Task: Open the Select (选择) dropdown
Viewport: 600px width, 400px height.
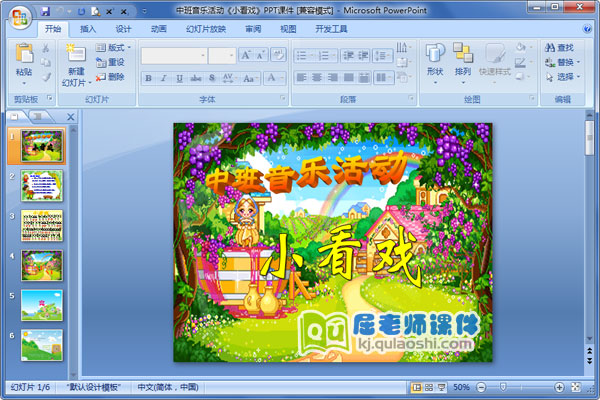Action: 564,76
